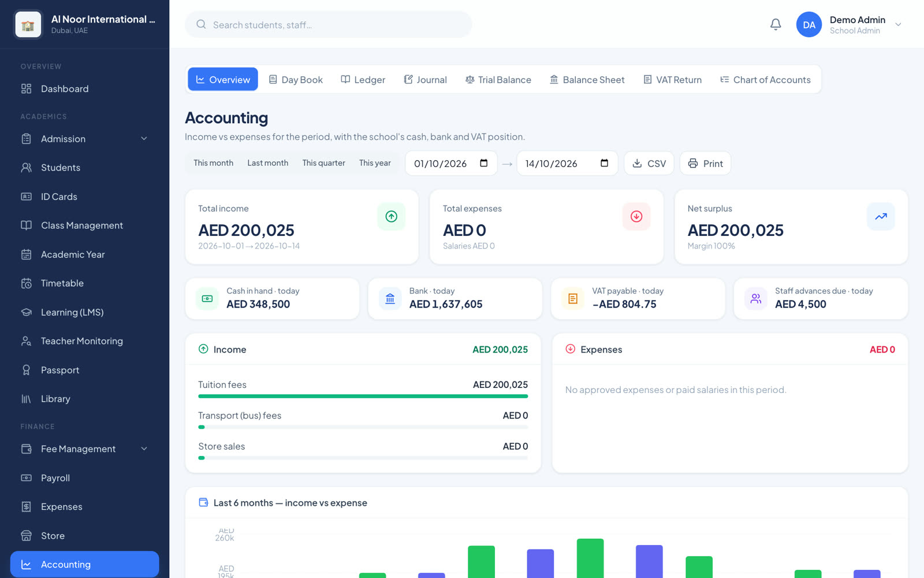Switch to the Ledger tab
Viewport: 924px width, 578px height.
click(363, 80)
